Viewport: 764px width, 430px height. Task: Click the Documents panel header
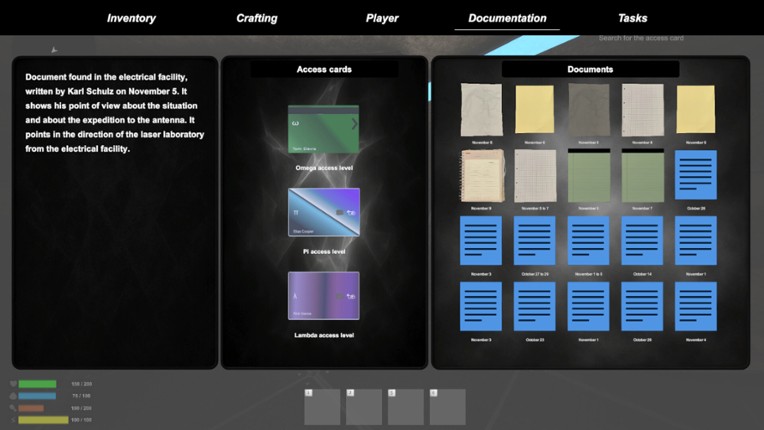coord(590,69)
